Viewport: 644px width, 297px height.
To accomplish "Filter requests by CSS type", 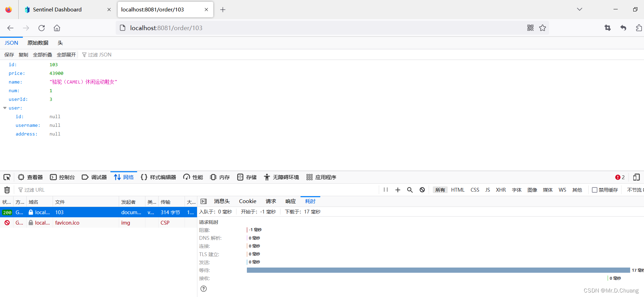I will [x=475, y=190].
